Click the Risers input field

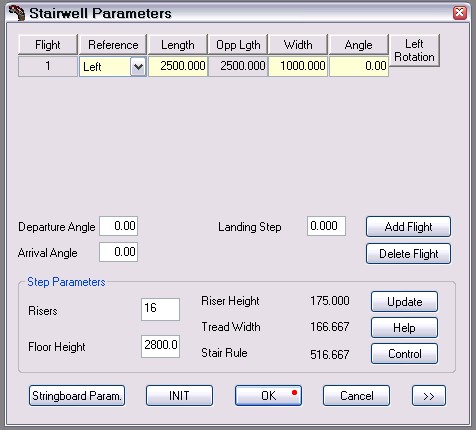point(160,309)
